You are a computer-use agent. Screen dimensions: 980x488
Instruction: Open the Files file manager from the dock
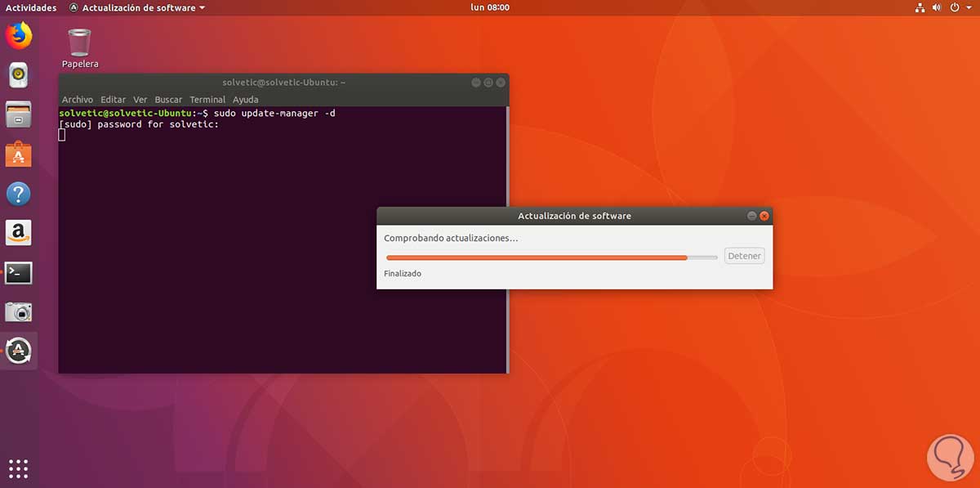click(x=18, y=114)
